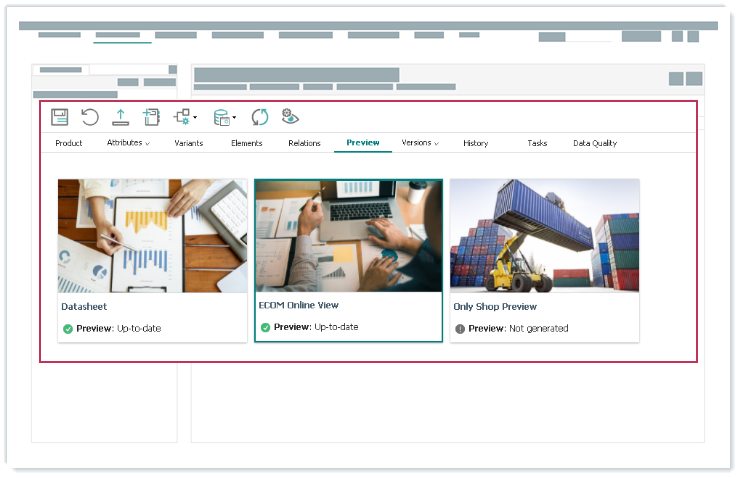
Task: Click the eye with gear preview icon
Action: [290, 117]
